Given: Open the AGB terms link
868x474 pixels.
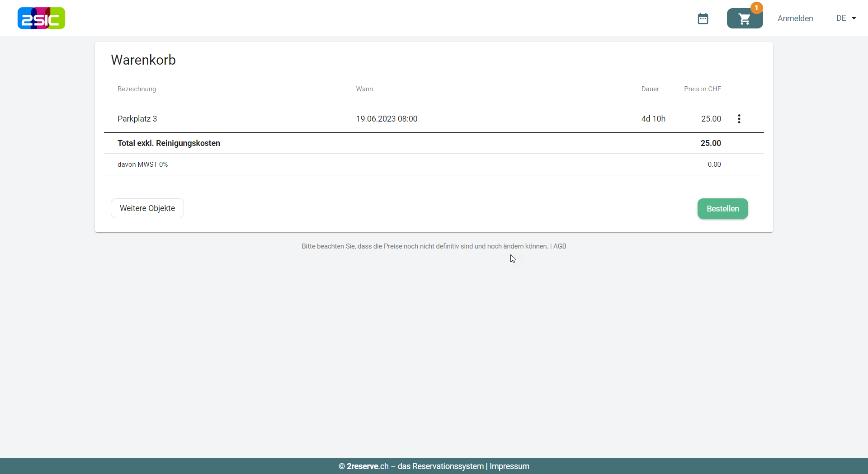Looking at the screenshot, I should [560, 246].
